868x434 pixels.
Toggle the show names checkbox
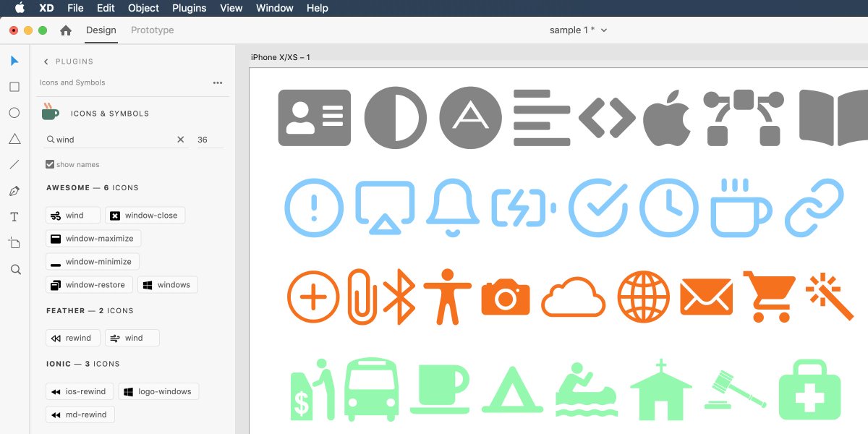coord(50,164)
